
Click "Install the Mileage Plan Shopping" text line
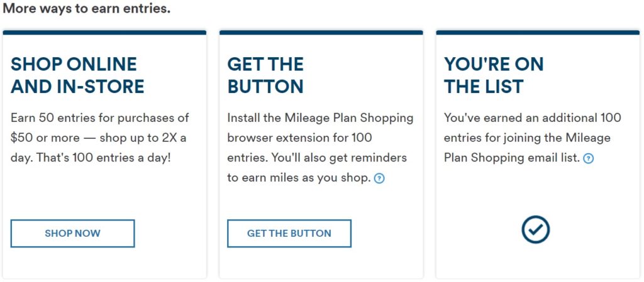320,117
